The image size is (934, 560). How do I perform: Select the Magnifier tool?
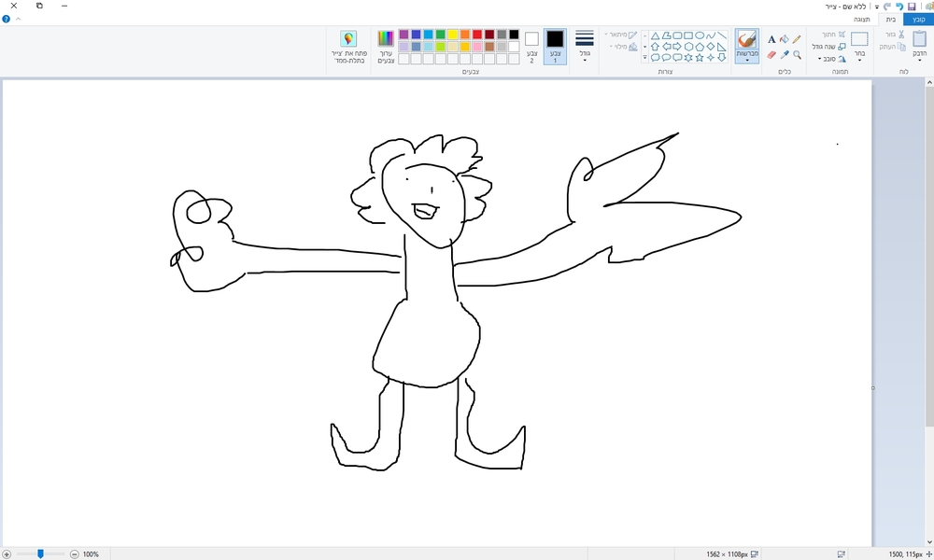click(797, 55)
